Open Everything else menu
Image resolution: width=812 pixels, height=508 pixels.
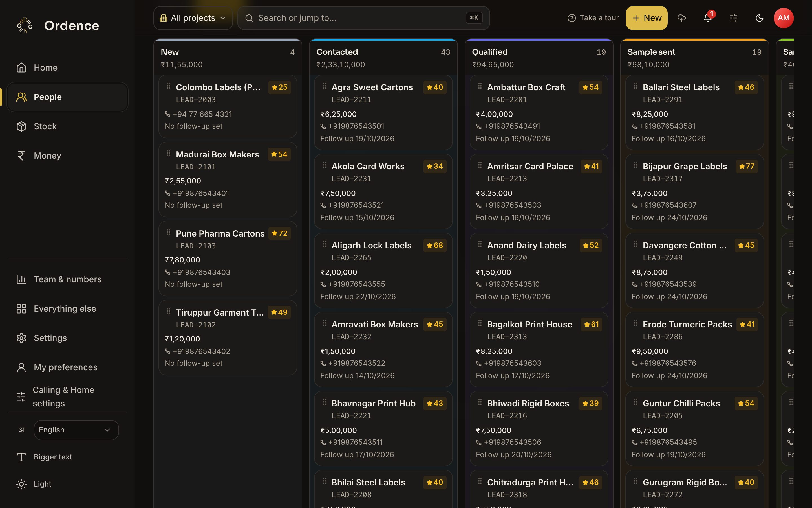point(67,309)
